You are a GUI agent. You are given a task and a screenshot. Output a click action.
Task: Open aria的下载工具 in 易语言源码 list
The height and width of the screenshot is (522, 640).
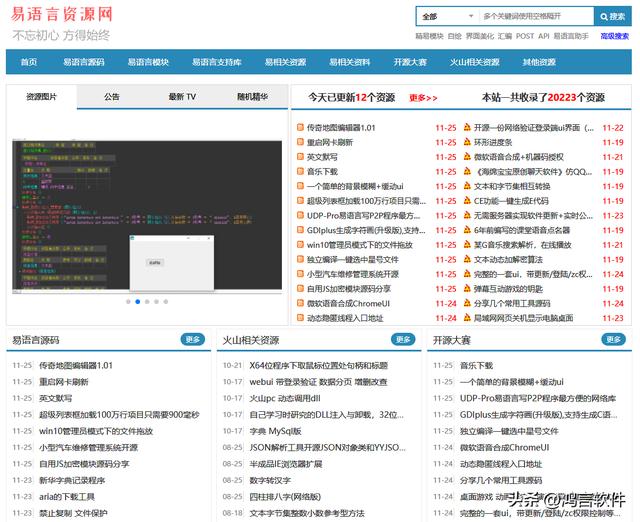(x=67, y=497)
